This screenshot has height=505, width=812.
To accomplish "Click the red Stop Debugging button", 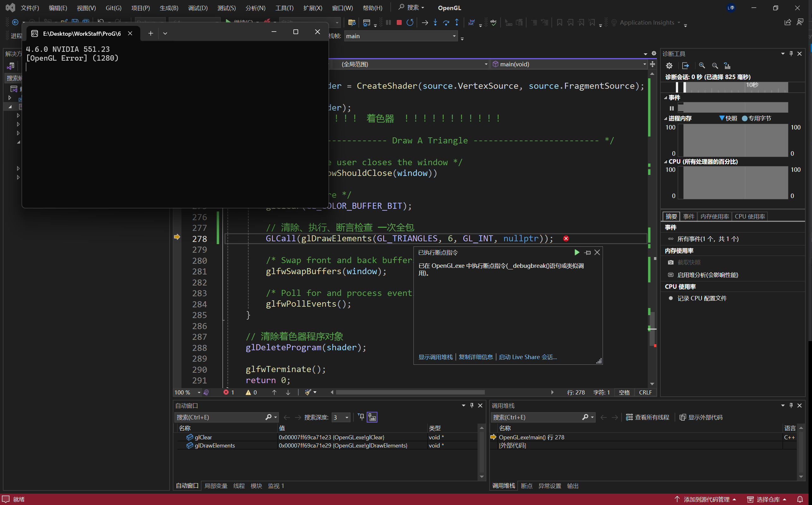I will click(x=399, y=22).
